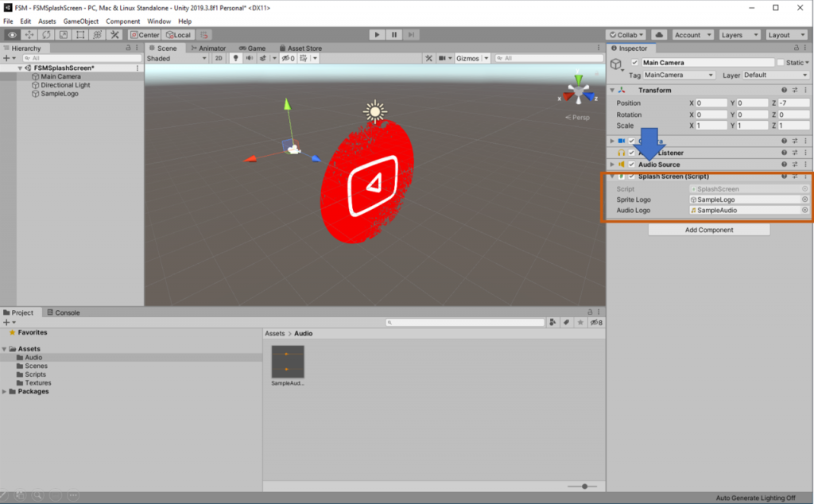The height and width of the screenshot is (504, 814).
Task: Click the scene orientation gizmo
Action: pyautogui.click(x=579, y=92)
